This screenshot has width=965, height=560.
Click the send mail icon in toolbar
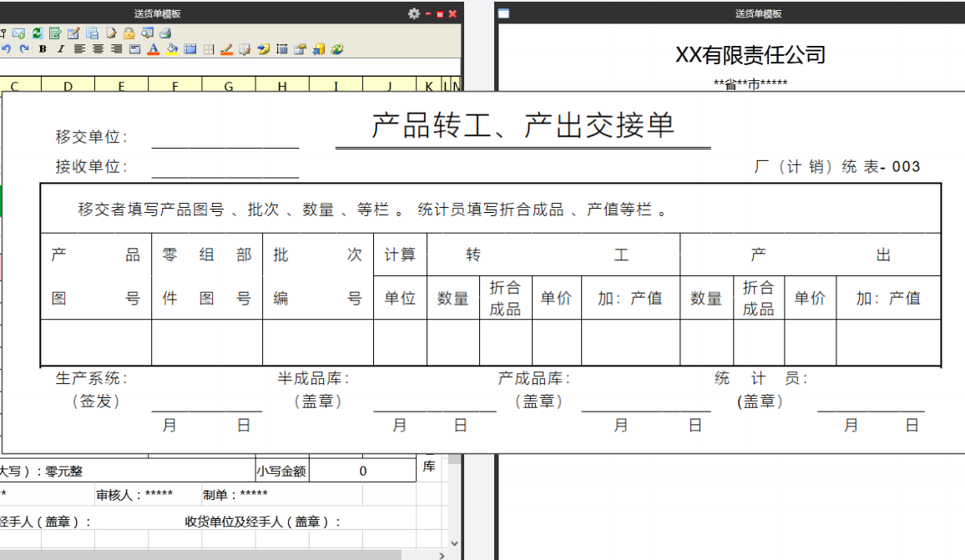click(18, 33)
